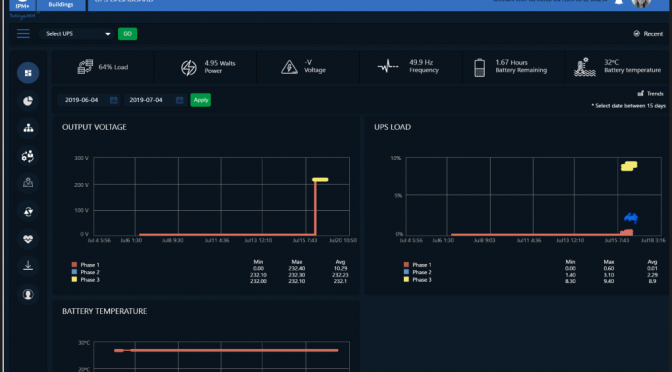Click the start date field 2019-06-04
672x372 pixels.
(x=81, y=100)
